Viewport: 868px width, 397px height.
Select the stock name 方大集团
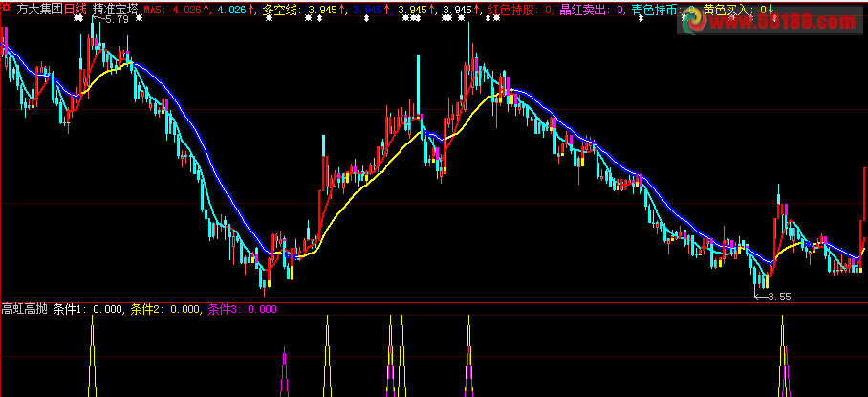tap(39, 9)
